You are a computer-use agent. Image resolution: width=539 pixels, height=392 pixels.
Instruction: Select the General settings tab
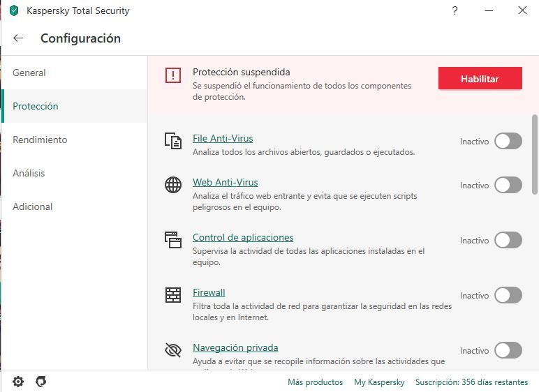point(29,73)
